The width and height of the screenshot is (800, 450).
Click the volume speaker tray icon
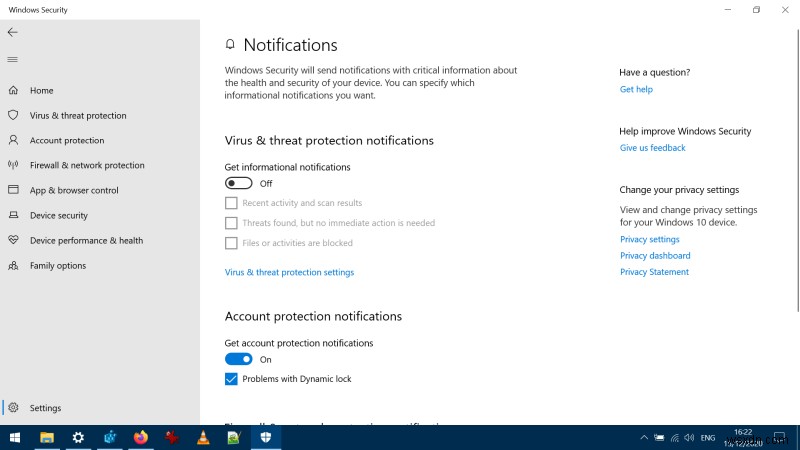(x=689, y=438)
